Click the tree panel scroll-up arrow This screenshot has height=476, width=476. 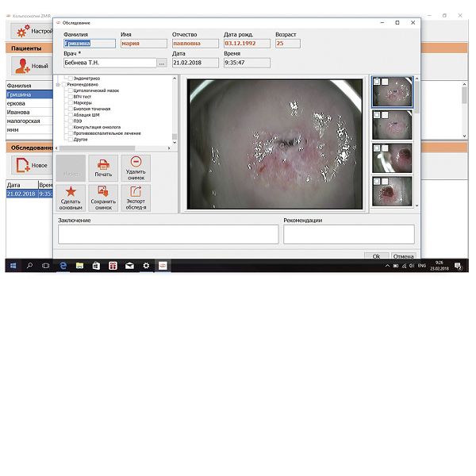pyautogui.click(x=175, y=79)
